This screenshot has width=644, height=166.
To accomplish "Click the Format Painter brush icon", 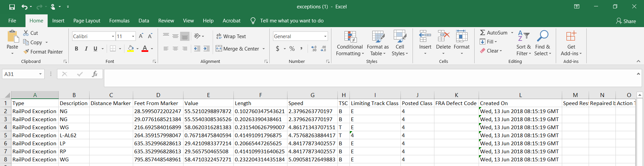I will (26, 52).
